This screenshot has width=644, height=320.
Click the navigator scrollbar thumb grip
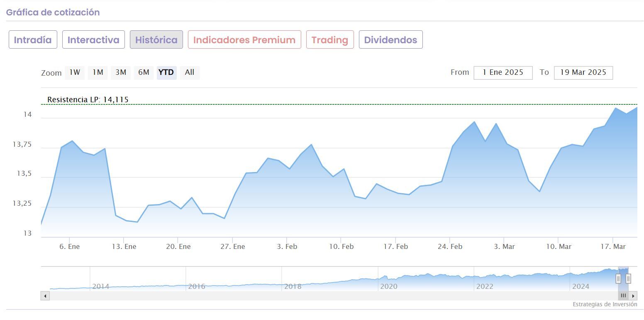623,296
